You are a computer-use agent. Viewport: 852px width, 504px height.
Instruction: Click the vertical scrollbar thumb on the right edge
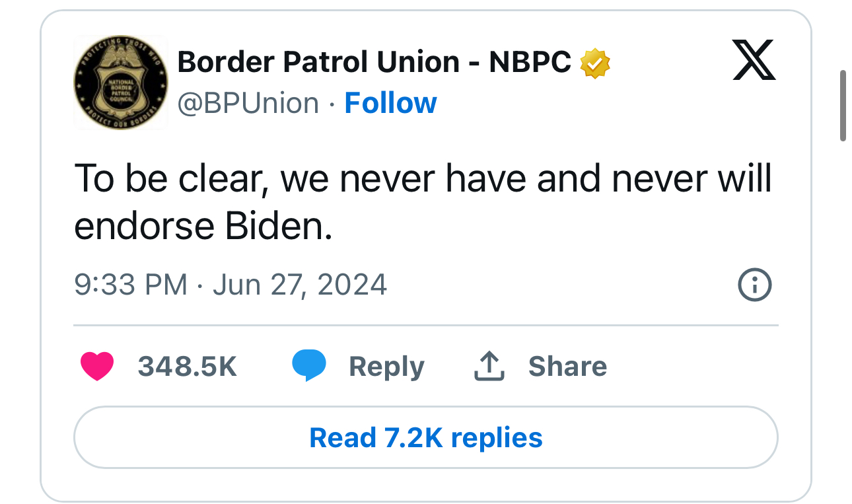[x=843, y=106]
